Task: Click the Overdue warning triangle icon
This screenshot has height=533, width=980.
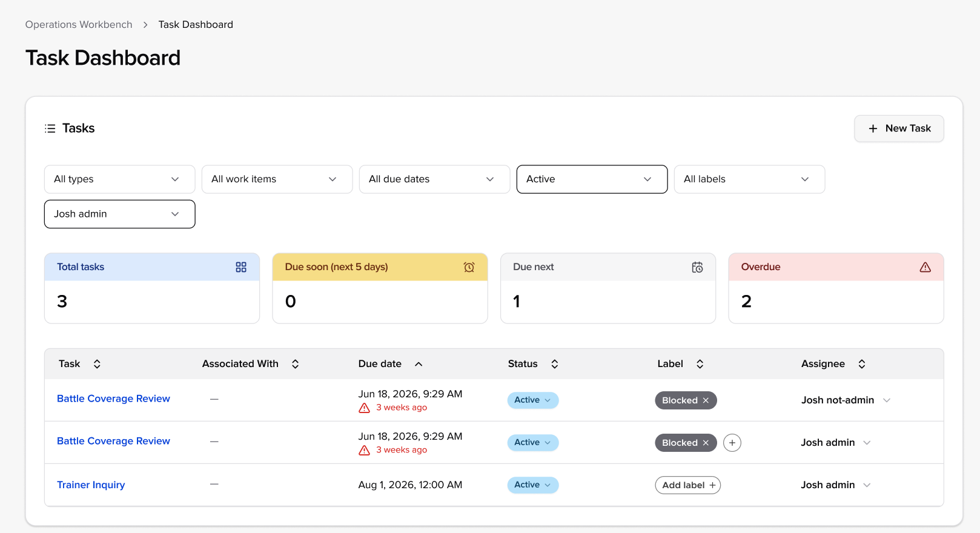Action: click(925, 267)
